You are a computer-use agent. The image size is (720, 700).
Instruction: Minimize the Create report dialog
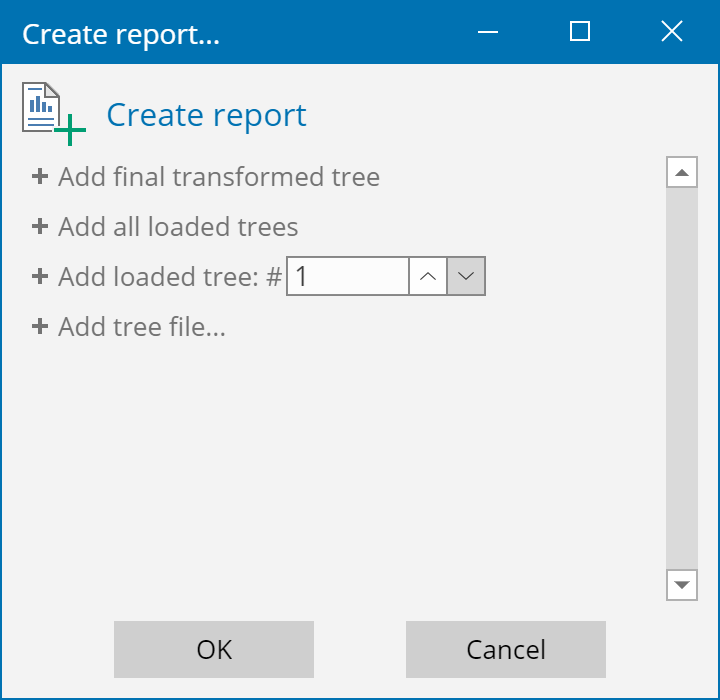(488, 32)
